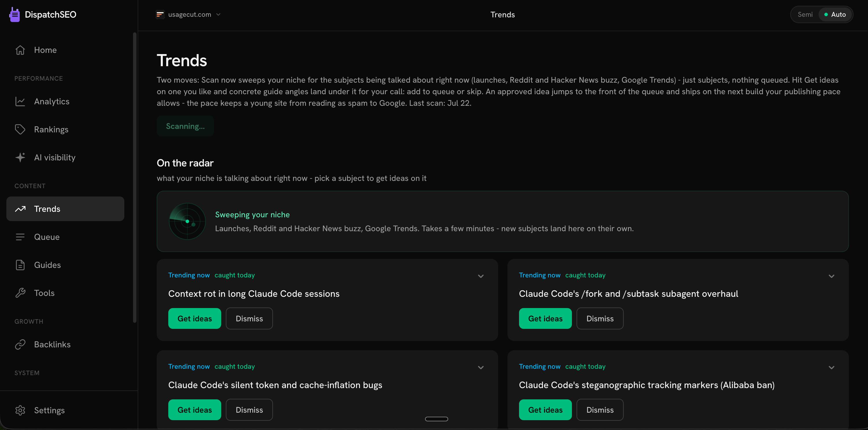Expand the Context rot card chevron
This screenshot has height=430, width=868.
pyautogui.click(x=481, y=276)
